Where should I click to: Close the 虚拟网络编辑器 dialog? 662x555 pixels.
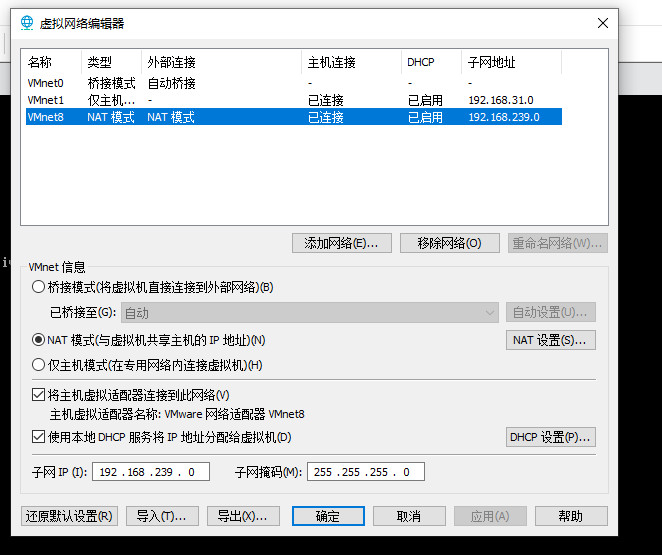(x=603, y=23)
